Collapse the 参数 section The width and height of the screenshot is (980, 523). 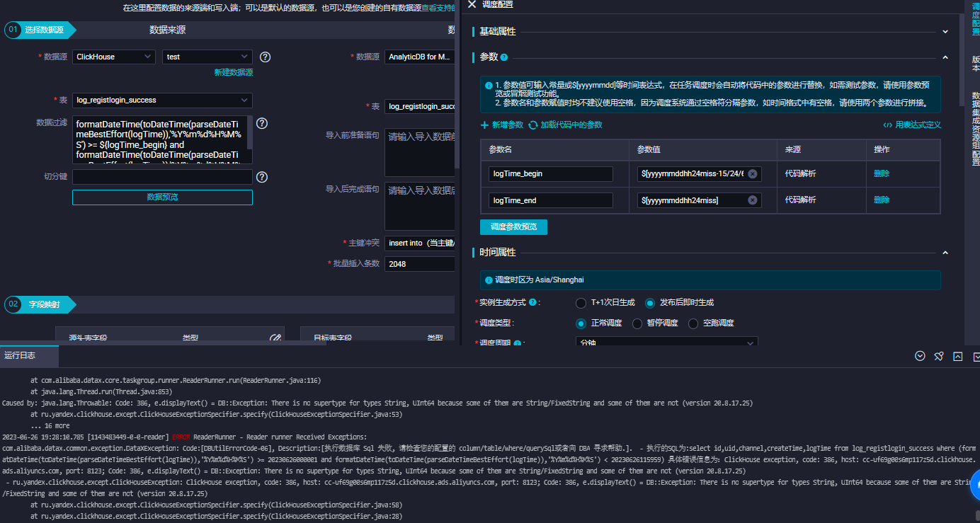pyautogui.click(x=945, y=57)
